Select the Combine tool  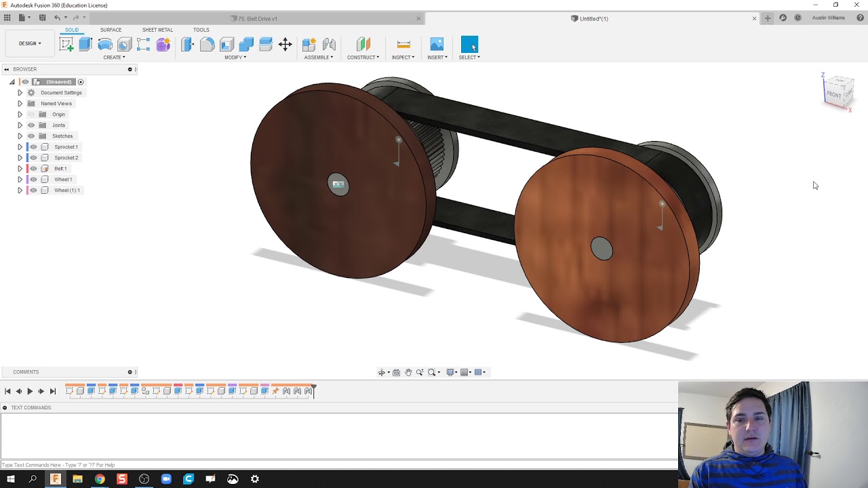coord(246,45)
